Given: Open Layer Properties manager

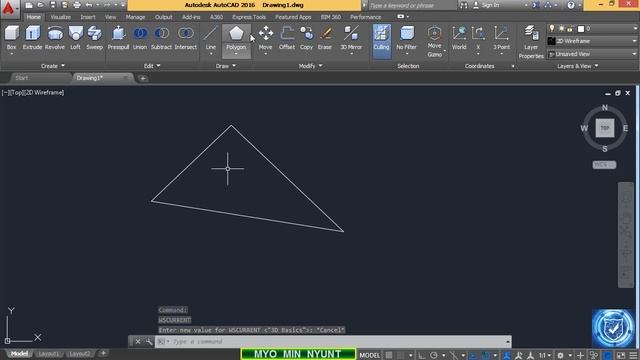Looking at the screenshot, I should (531, 42).
